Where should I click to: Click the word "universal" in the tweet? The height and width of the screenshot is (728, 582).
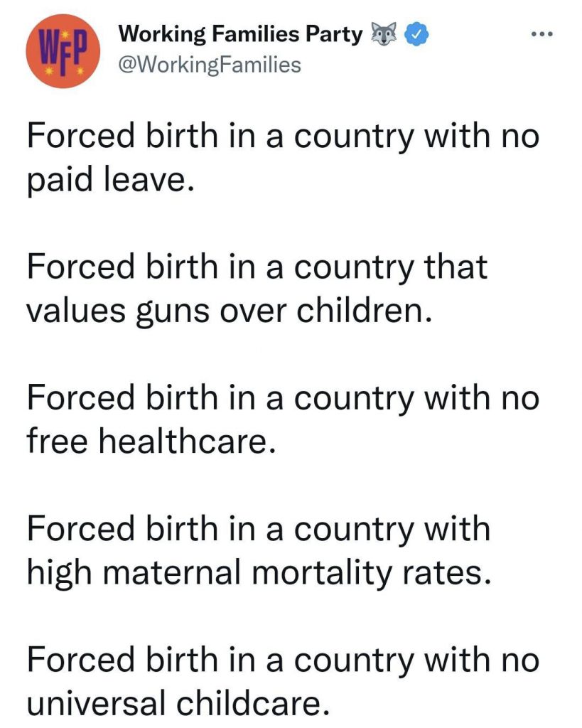point(96,703)
